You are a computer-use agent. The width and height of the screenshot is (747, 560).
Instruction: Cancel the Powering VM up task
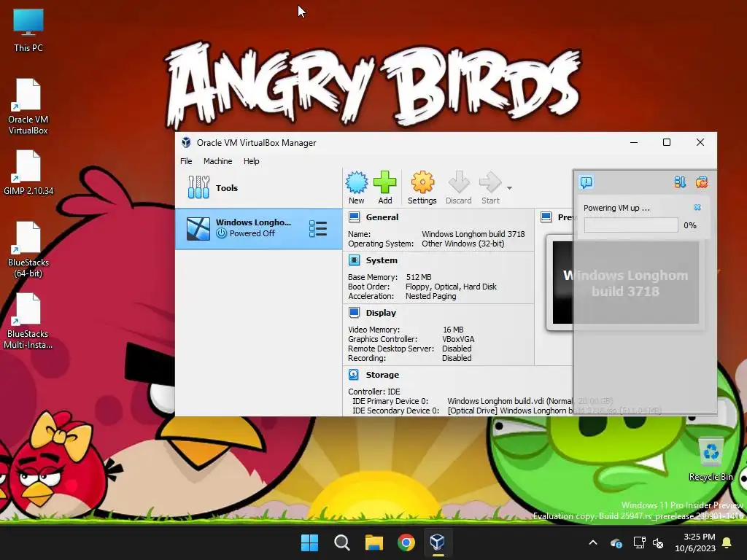[697, 207]
